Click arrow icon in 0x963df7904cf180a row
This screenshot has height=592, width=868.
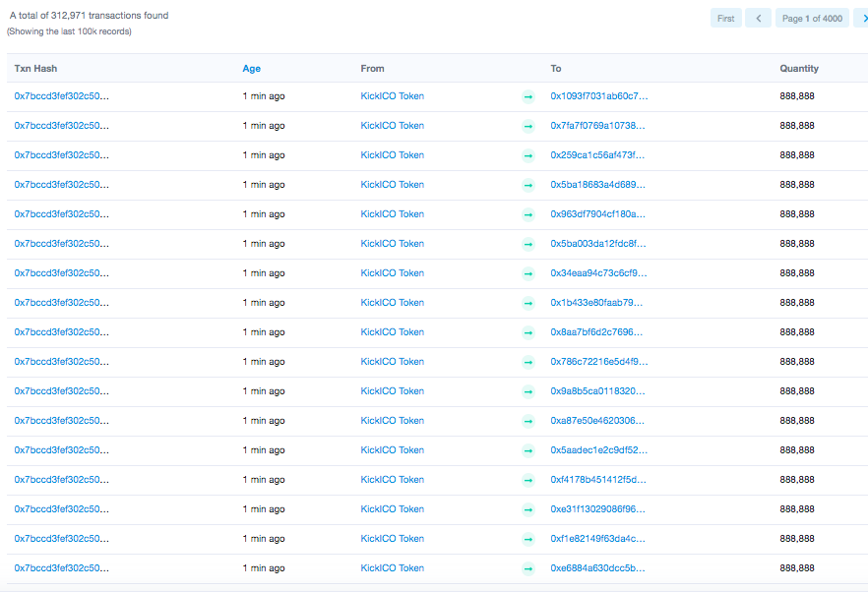tap(528, 214)
